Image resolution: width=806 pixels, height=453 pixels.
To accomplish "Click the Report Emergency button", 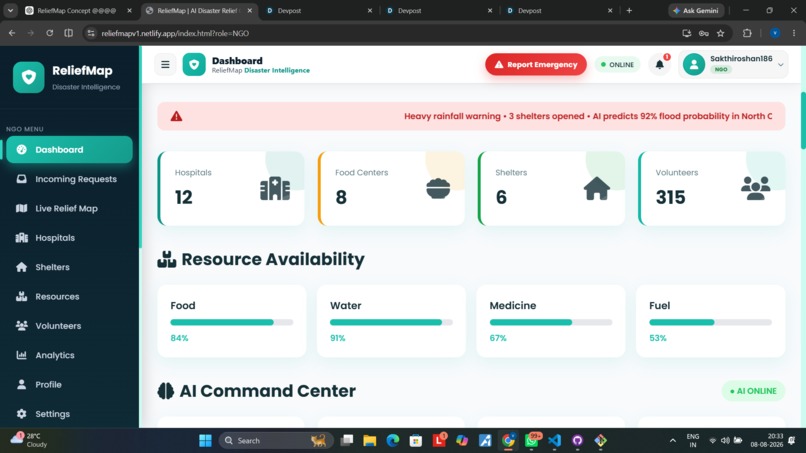I will [536, 65].
